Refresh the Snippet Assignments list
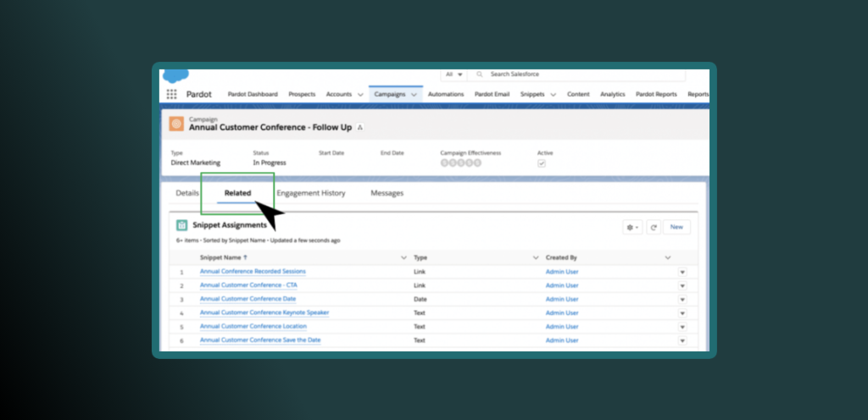The height and width of the screenshot is (420, 868). [654, 227]
